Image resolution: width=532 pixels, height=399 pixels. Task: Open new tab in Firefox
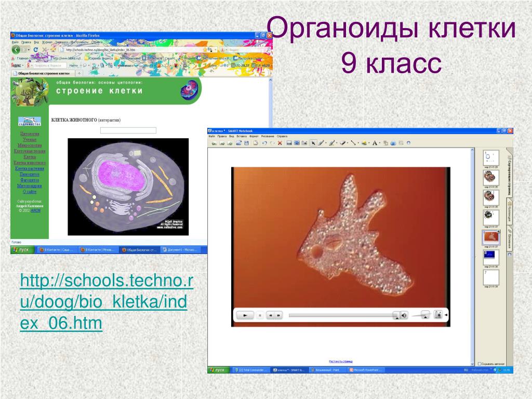79,73
